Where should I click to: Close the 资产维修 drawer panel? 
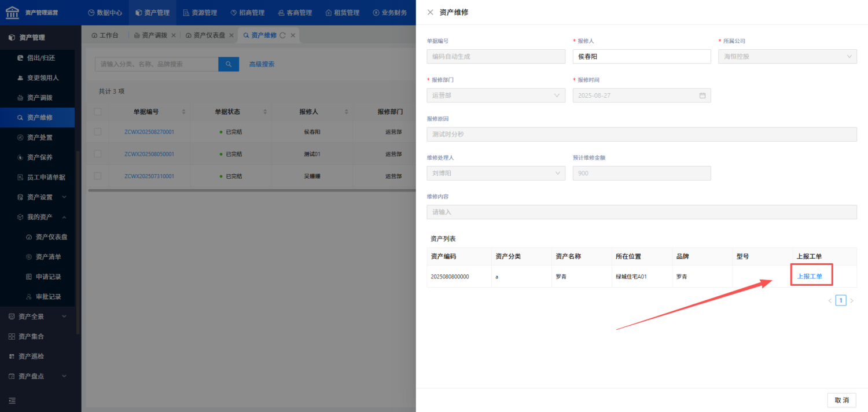point(430,12)
